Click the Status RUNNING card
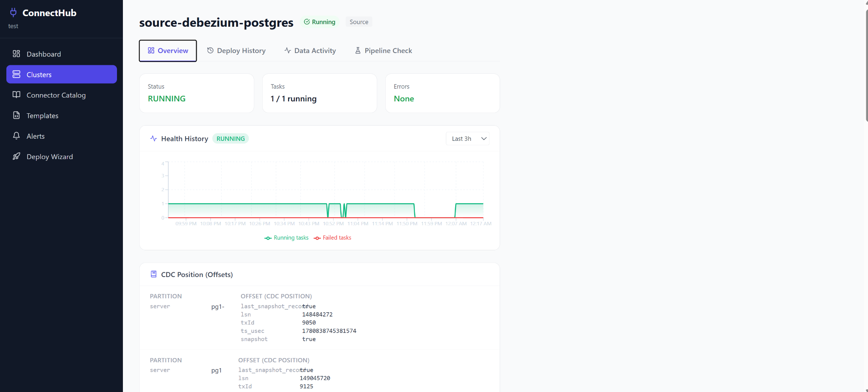 pyautogui.click(x=197, y=93)
